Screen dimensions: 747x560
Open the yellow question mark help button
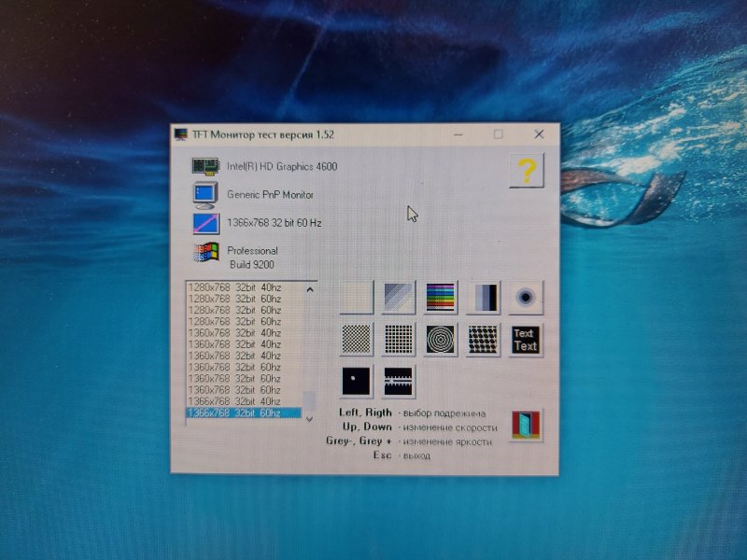[527, 171]
